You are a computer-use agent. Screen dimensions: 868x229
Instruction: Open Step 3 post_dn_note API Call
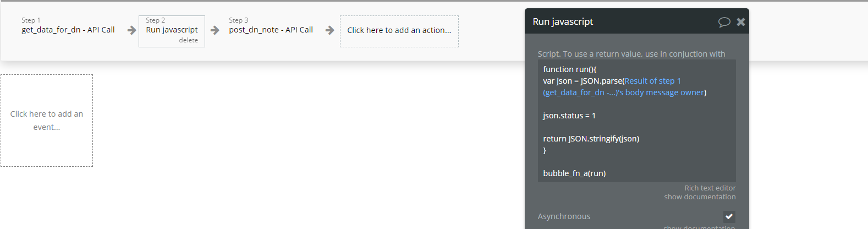coord(271,30)
